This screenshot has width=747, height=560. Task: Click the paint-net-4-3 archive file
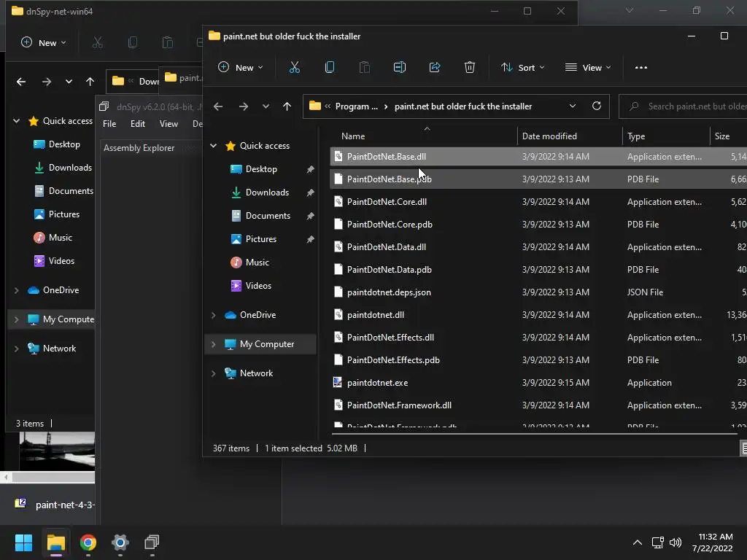pos(55,505)
